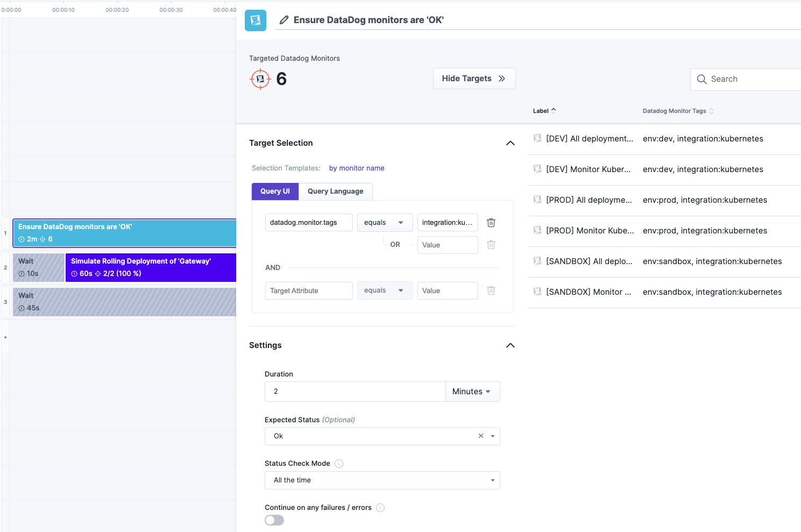801x532 pixels.
Task: Click the OR Value input field
Action: click(448, 245)
